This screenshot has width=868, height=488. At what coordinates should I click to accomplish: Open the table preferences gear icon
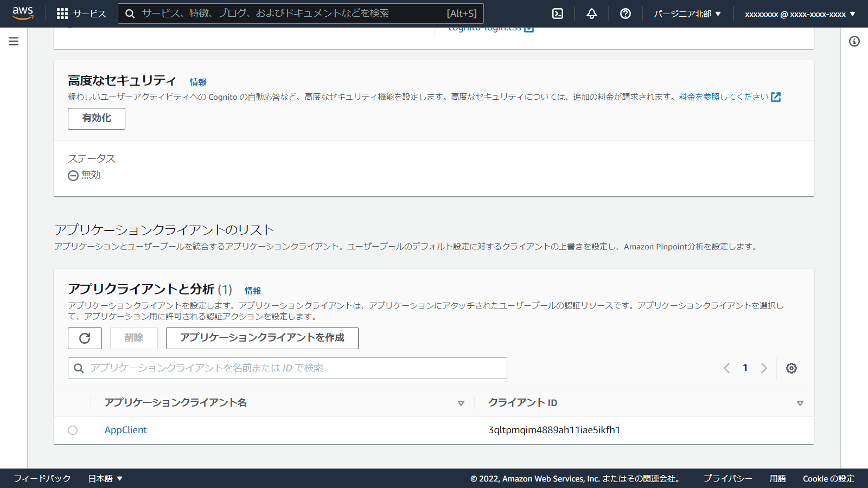click(791, 368)
